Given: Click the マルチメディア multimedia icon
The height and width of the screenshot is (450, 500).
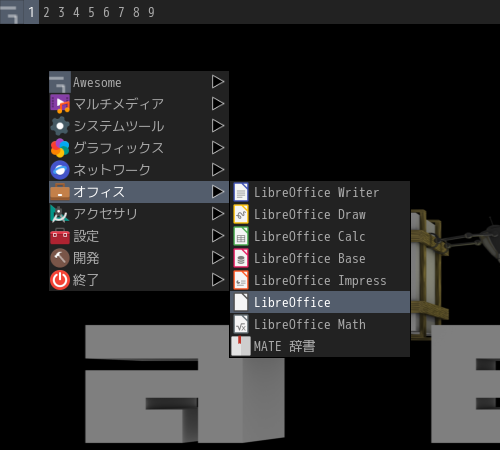Looking at the screenshot, I should click(x=60, y=104).
